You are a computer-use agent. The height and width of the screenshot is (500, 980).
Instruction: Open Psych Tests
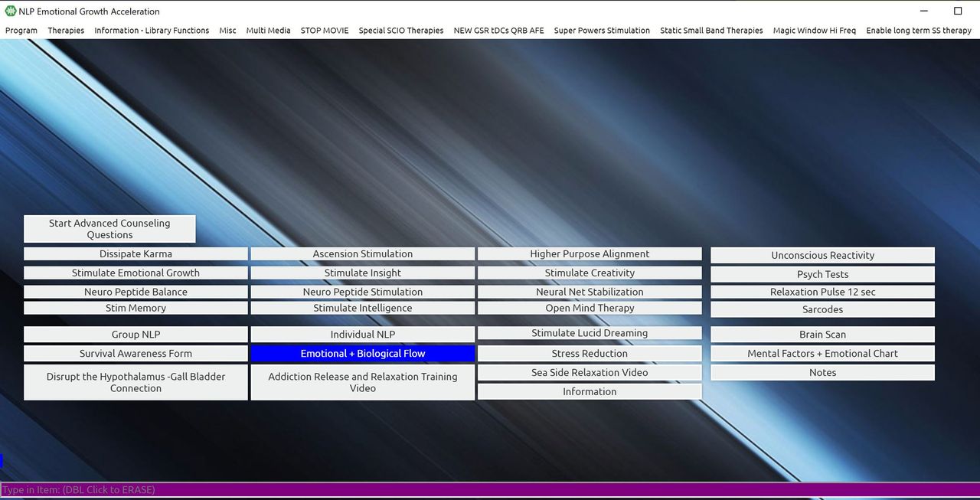[x=822, y=274]
